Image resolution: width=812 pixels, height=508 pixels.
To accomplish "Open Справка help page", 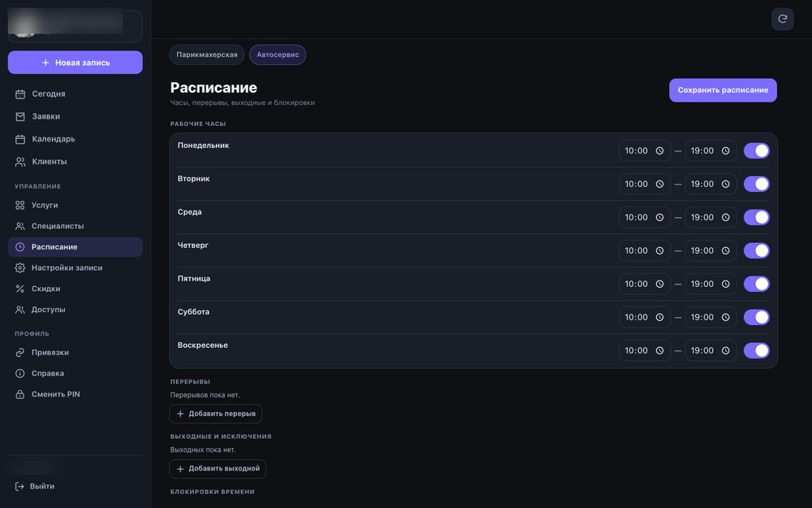I will click(x=75, y=373).
